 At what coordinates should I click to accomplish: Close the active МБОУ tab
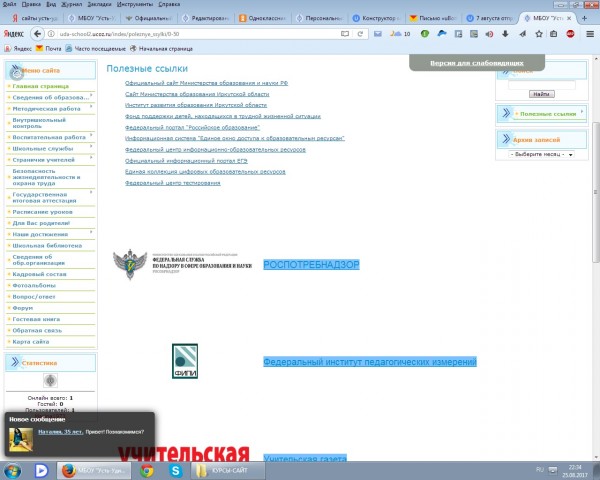coord(569,18)
